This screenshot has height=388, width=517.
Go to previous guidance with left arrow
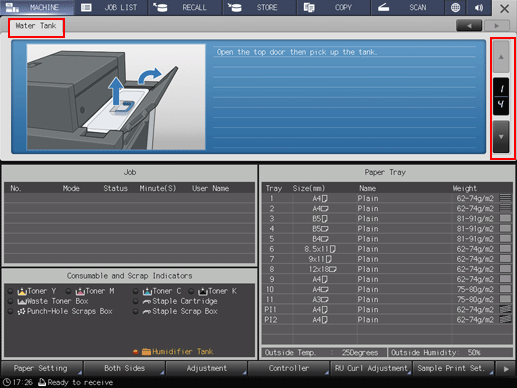[469, 26]
